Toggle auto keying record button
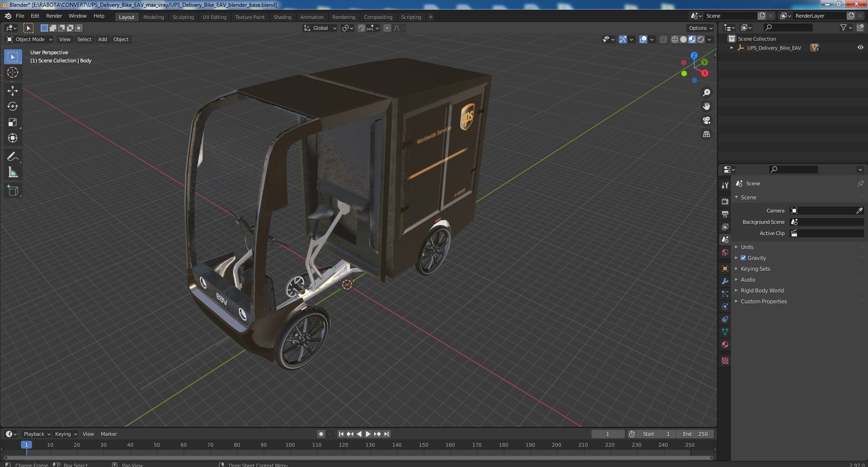Viewport: 868px width, 467px height. coord(321,434)
